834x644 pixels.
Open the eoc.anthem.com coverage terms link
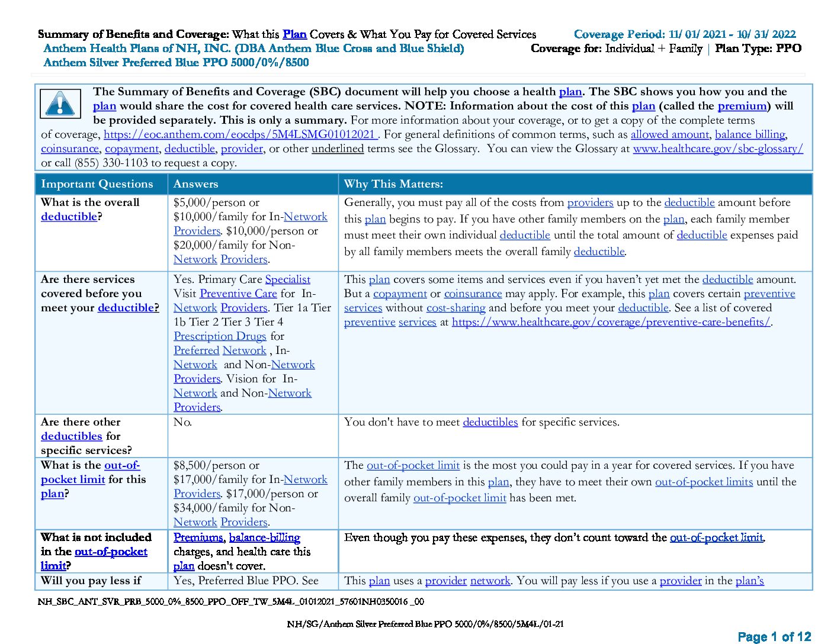[240, 134]
